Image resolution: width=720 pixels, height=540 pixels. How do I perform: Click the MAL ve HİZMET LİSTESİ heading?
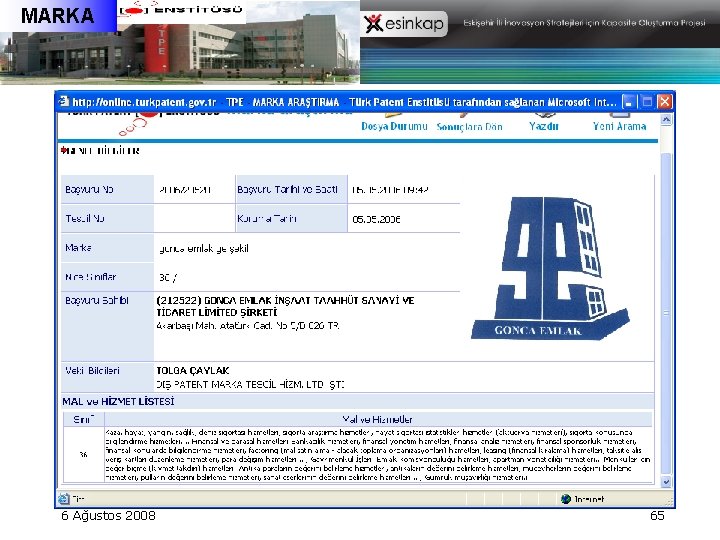(x=118, y=402)
